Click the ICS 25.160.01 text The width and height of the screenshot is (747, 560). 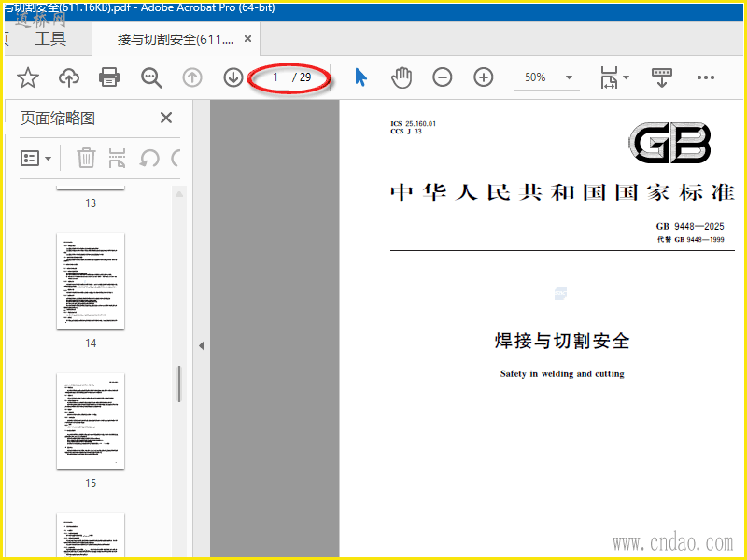(x=413, y=124)
